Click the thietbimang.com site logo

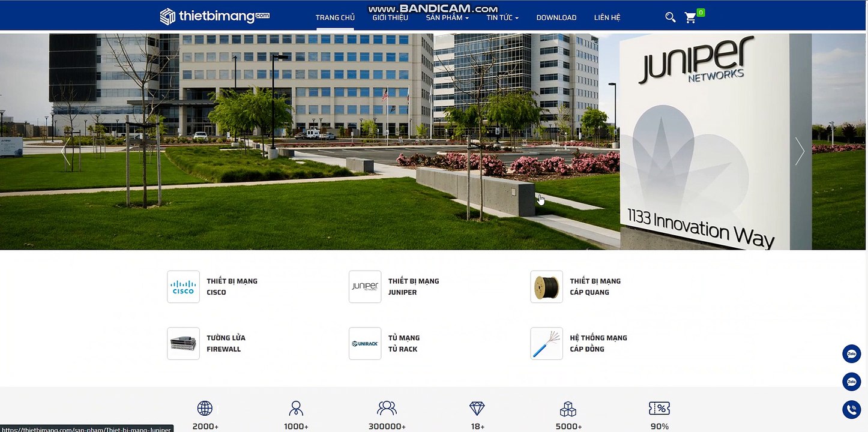coord(215,17)
